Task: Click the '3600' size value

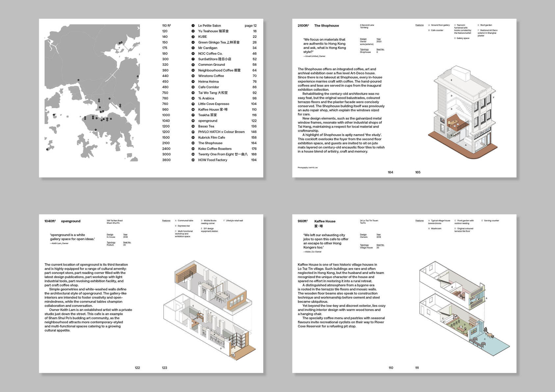Action: pos(166,160)
